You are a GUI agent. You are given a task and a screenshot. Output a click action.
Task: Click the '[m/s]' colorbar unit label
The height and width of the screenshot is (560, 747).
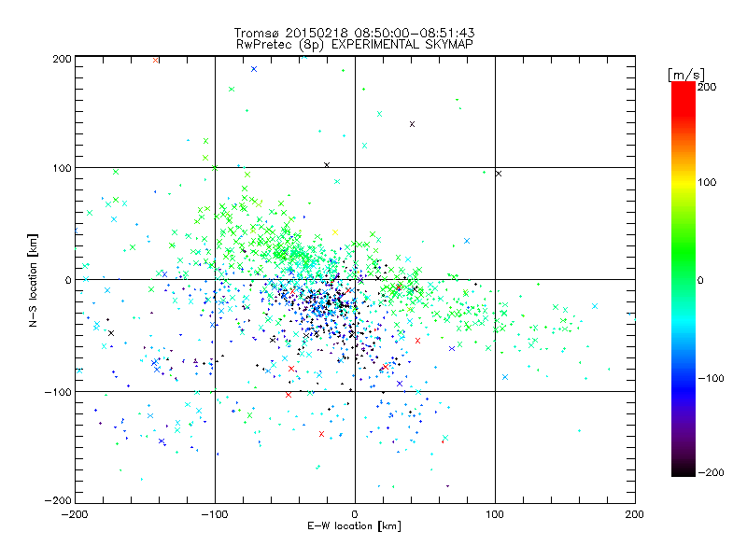[x=685, y=75]
